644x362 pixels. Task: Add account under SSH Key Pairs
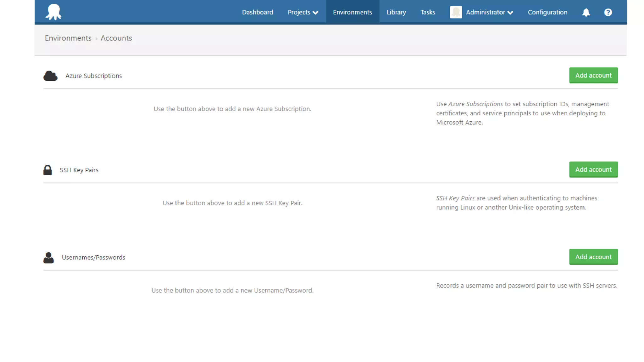point(593,170)
